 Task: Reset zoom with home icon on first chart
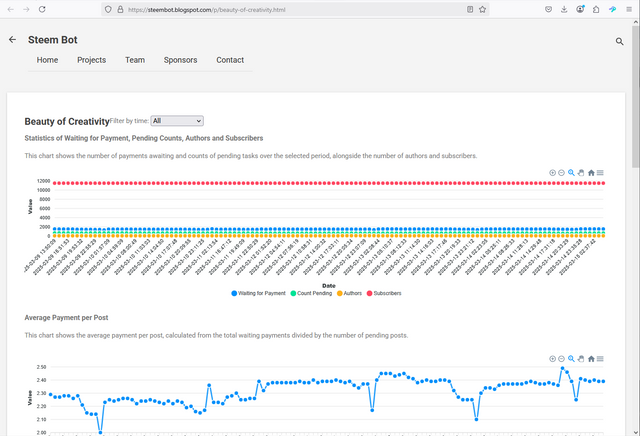click(x=591, y=173)
